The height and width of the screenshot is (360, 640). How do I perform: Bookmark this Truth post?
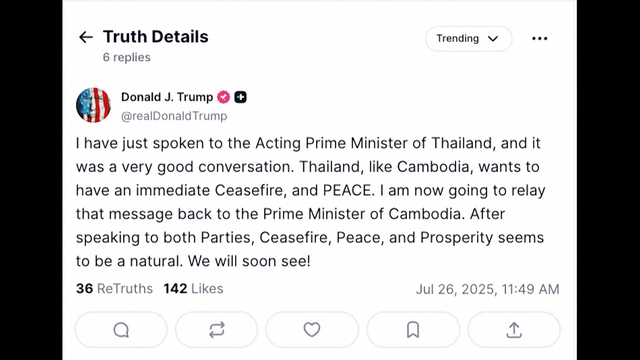[413, 330]
